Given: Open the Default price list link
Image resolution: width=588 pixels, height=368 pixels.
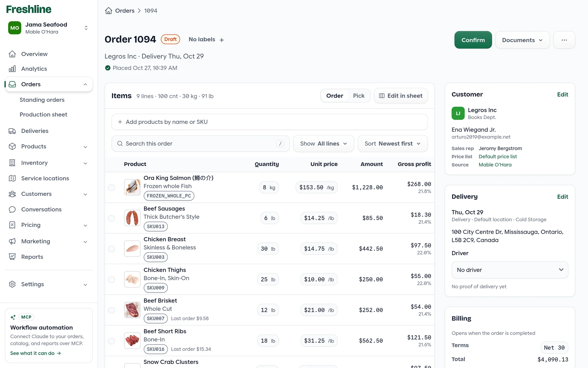Looking at the screenshot, I should coord(498,156).
